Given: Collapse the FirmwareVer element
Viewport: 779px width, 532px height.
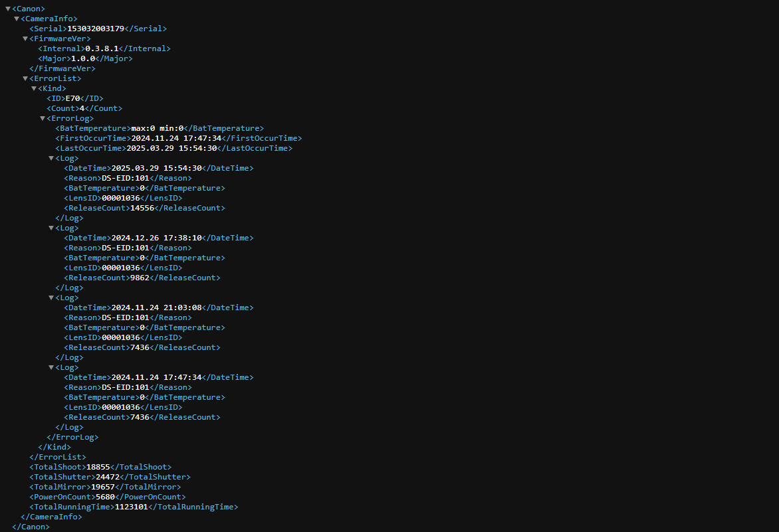Looking at the screenshot, I should click(x=25, y=39).
